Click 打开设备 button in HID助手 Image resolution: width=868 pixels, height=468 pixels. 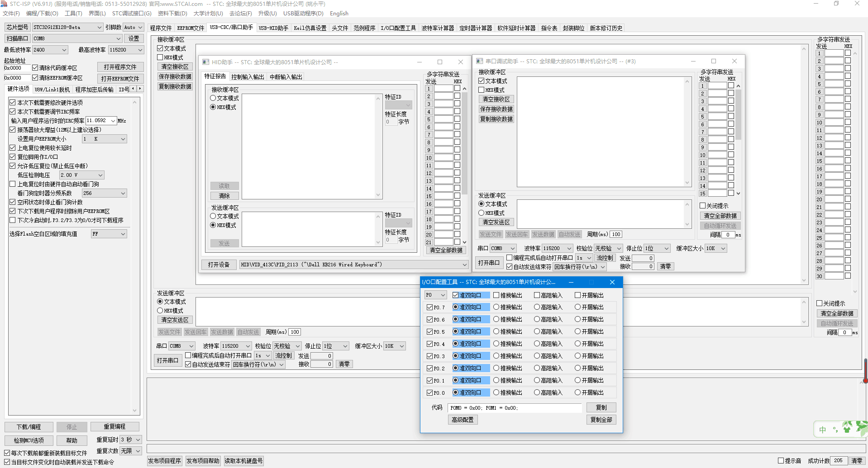tap(219, 265)
